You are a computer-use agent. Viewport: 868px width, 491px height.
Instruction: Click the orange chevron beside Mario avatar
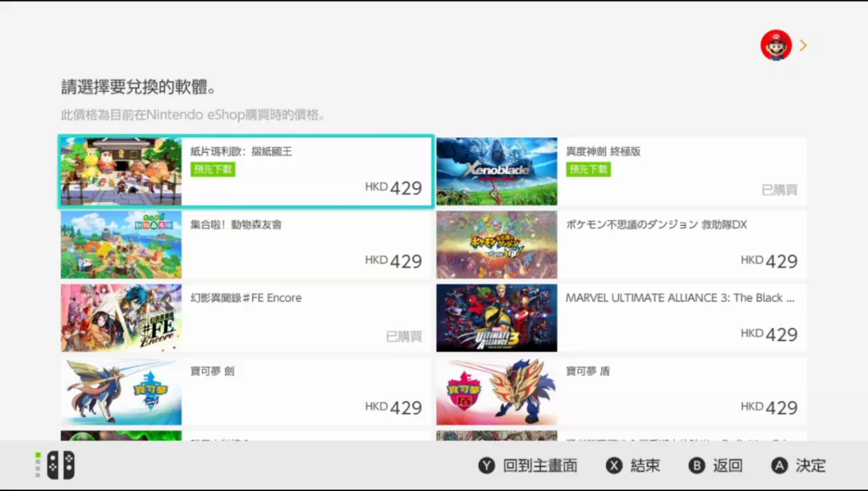[x=803, y=45]
